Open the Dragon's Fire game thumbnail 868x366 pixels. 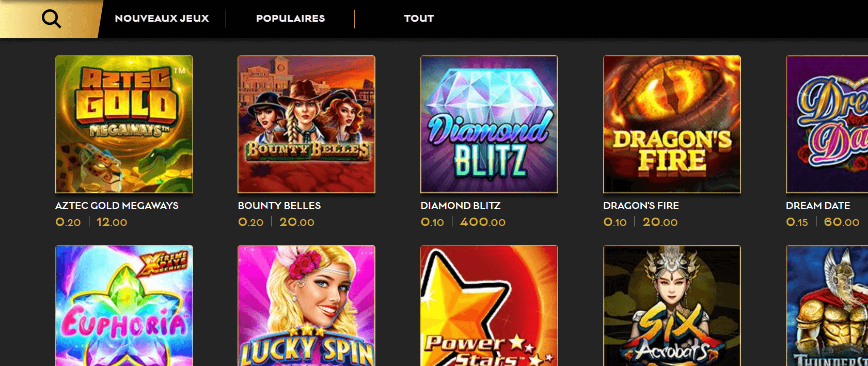[x=672, y=124]
